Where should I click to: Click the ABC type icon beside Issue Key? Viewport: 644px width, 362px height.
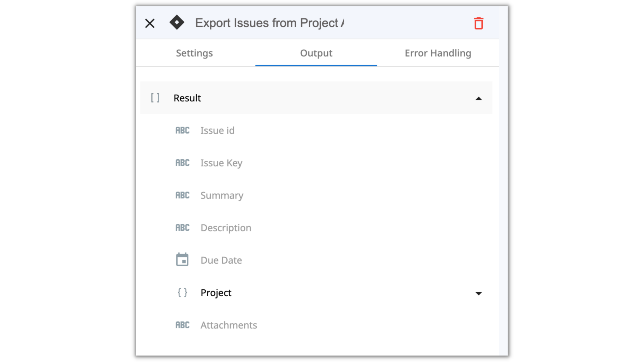pyautogui.click(x=182, y=163)
